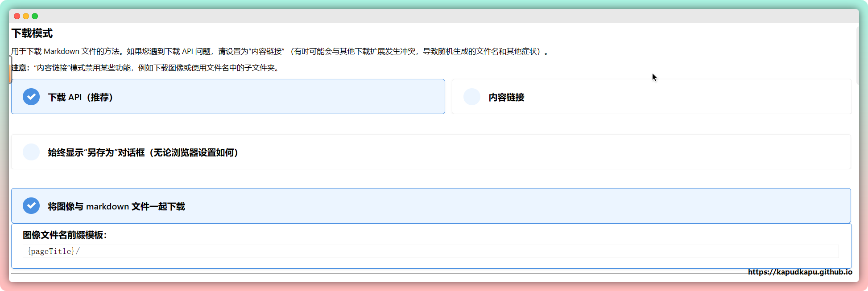The width and height of the screenshot is (868, 291).
Task: Enable 始终显示“另存为”对话框 via its label
Action: tap(143, 152)
